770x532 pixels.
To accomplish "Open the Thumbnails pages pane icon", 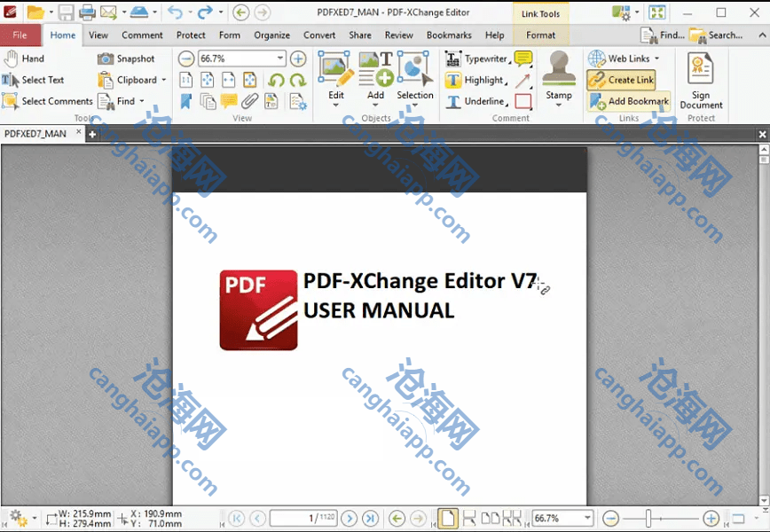I will pos(208,102).
